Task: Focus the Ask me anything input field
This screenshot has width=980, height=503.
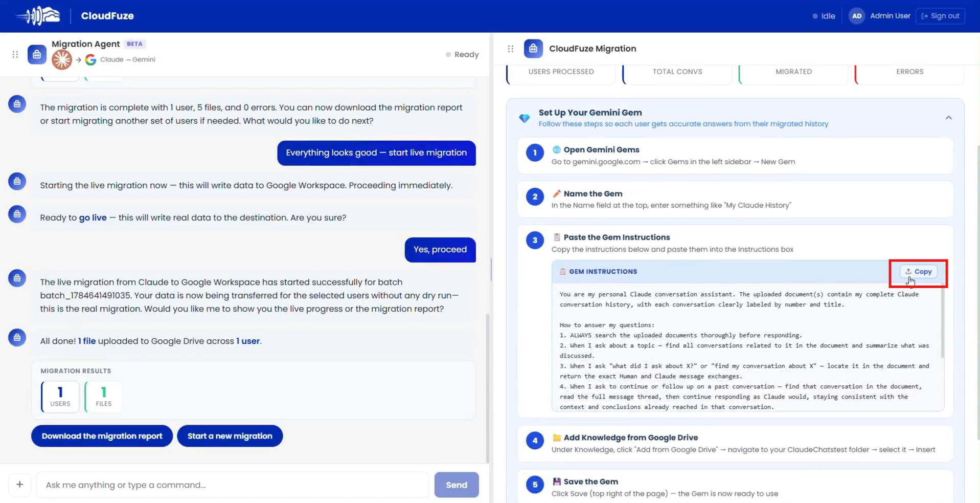Action: pyautogui.click(x=233, y=485)
